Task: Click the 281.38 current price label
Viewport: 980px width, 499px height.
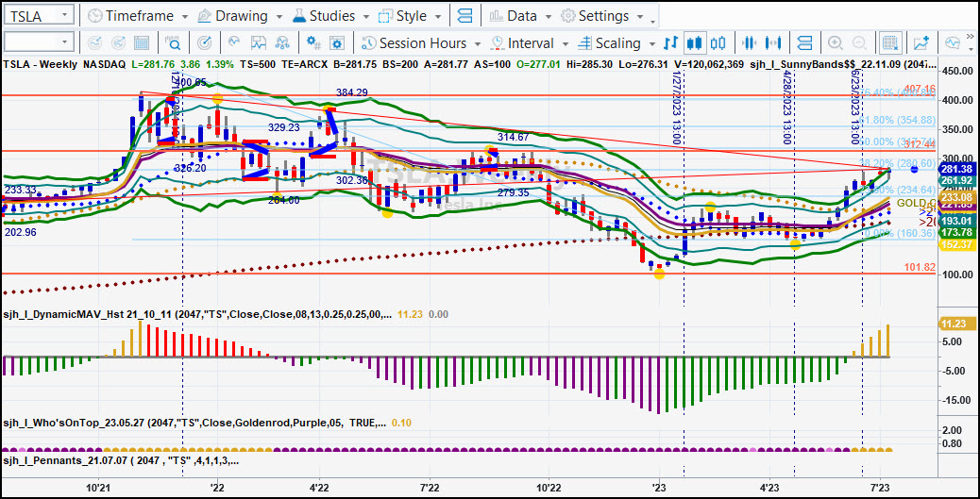Action: (x=955, y=169)
